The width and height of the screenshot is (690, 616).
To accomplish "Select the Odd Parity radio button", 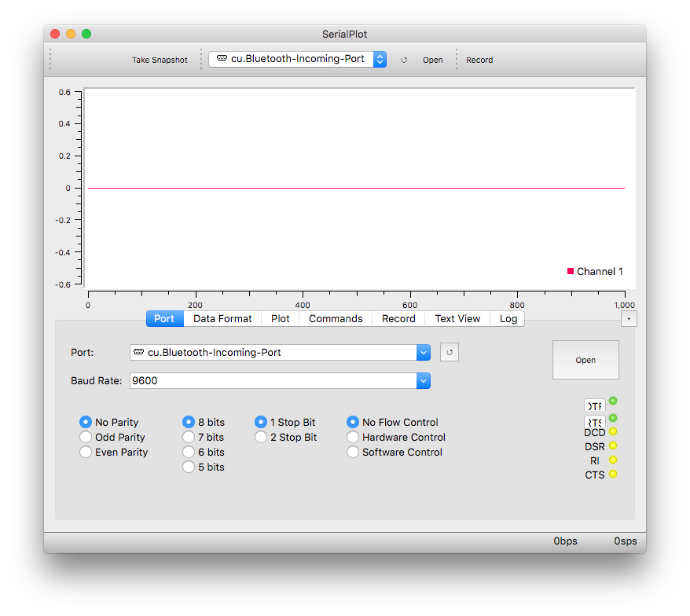I will (86, 437).
